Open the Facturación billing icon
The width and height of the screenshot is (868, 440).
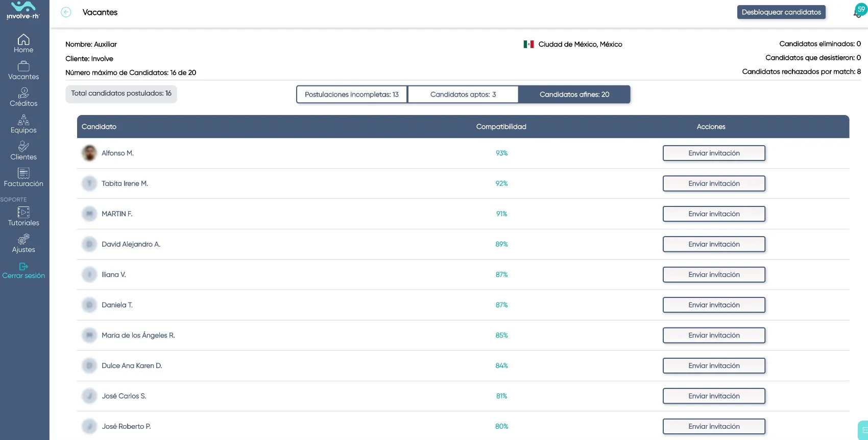[x=23, y=173]
